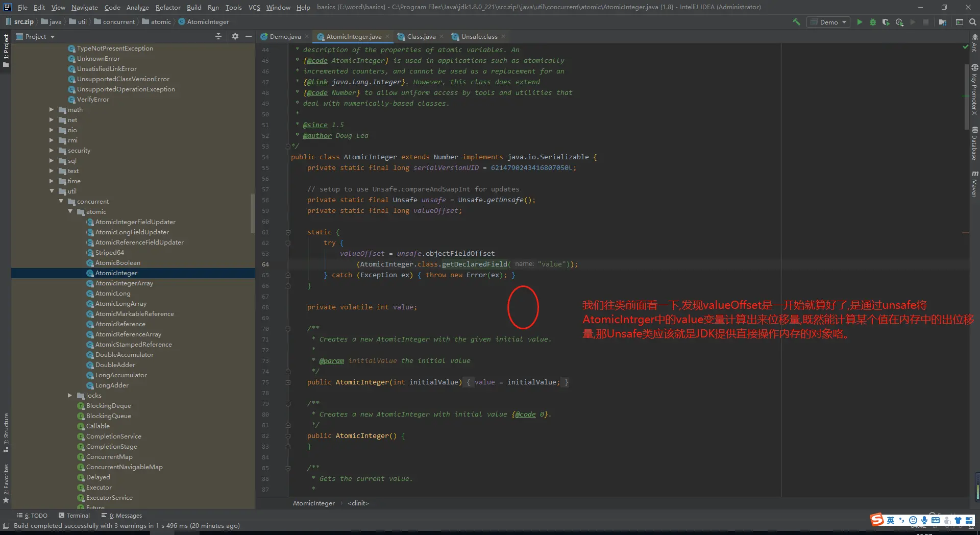This screenshot has width=980, height=535.
Task: Open Project tool window settings gear
Action: (x=235, y=36)
